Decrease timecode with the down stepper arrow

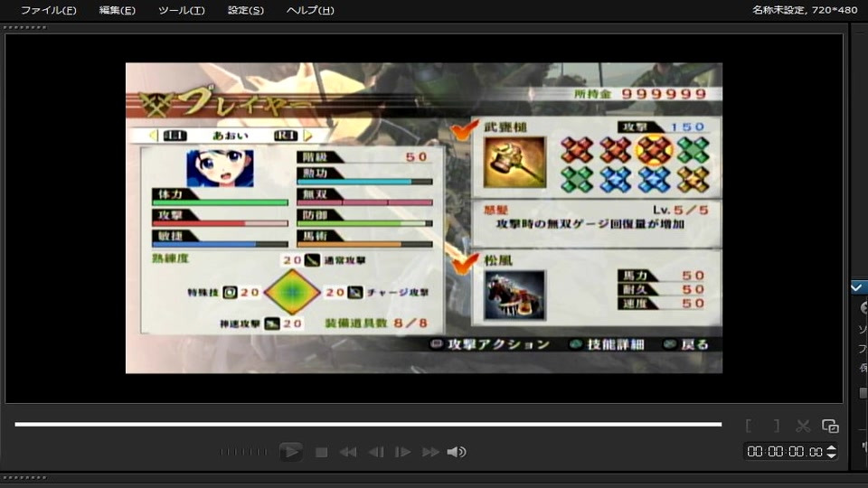[832, 455]
